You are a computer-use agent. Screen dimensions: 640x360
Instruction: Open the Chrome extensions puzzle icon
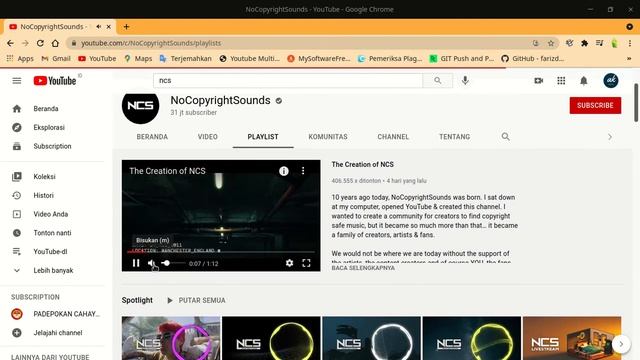(x=584, y=43)
